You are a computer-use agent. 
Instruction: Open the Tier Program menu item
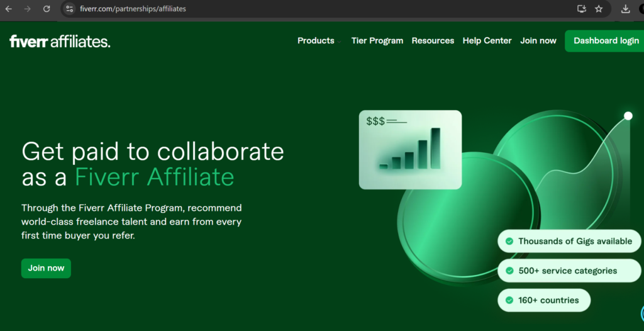(x=377, y=41)
